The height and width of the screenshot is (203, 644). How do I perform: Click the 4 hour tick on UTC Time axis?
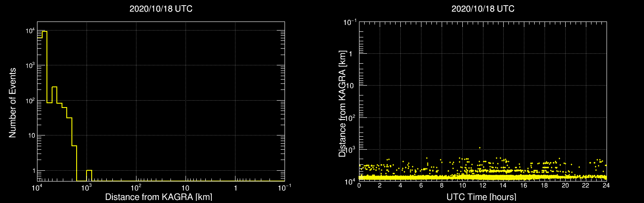(x=400, y=185)
